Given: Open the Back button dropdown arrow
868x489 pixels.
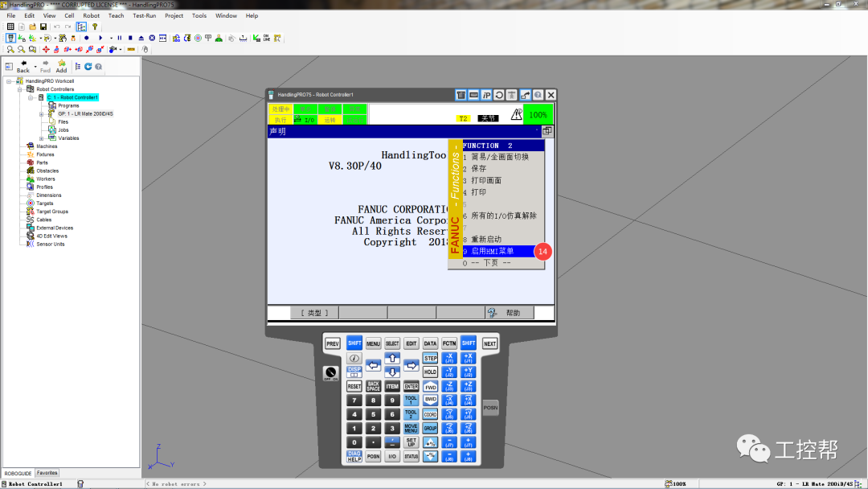Looking at the screenshot, I should click(35, 67).
